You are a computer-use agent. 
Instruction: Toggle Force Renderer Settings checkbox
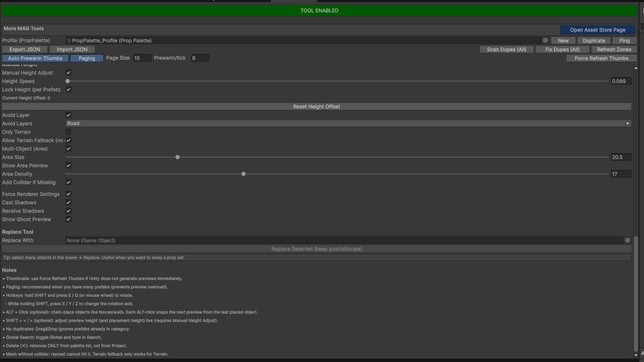[68, 194]
